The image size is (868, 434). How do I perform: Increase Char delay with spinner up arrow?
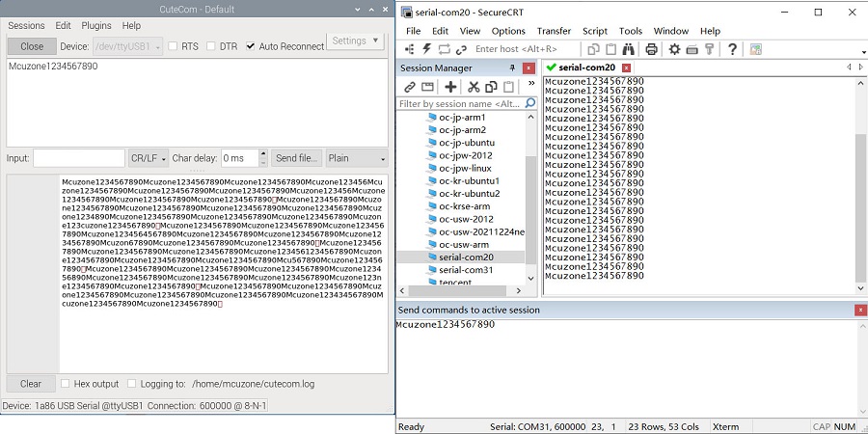[x=263, y=154]
